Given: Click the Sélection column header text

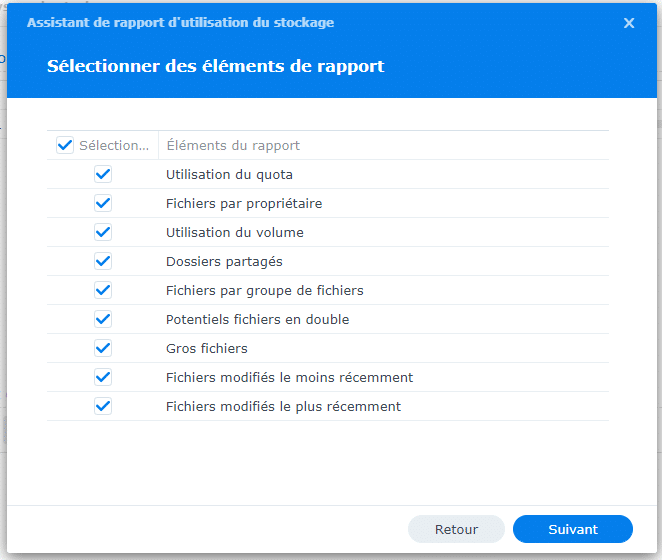Looking at the screenshot, I should (114, 145).
